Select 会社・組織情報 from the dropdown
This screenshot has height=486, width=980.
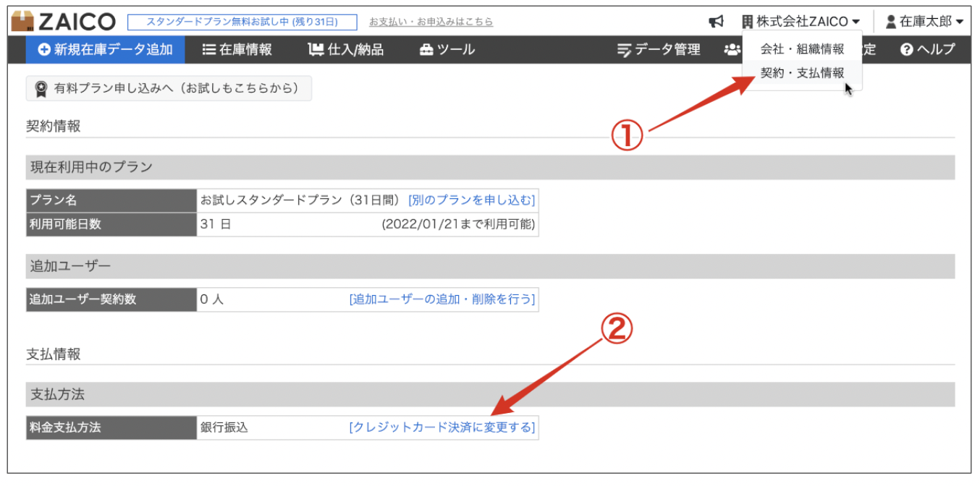click(802, 50)
